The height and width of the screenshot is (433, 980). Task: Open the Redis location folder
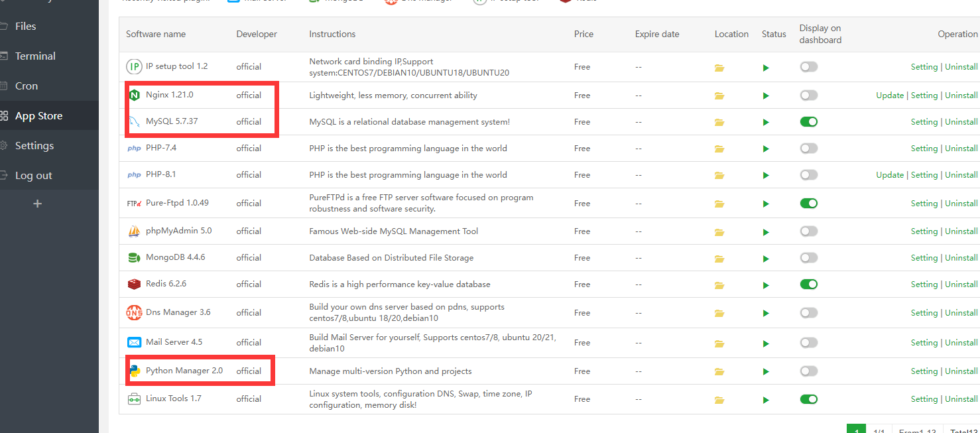719,284
